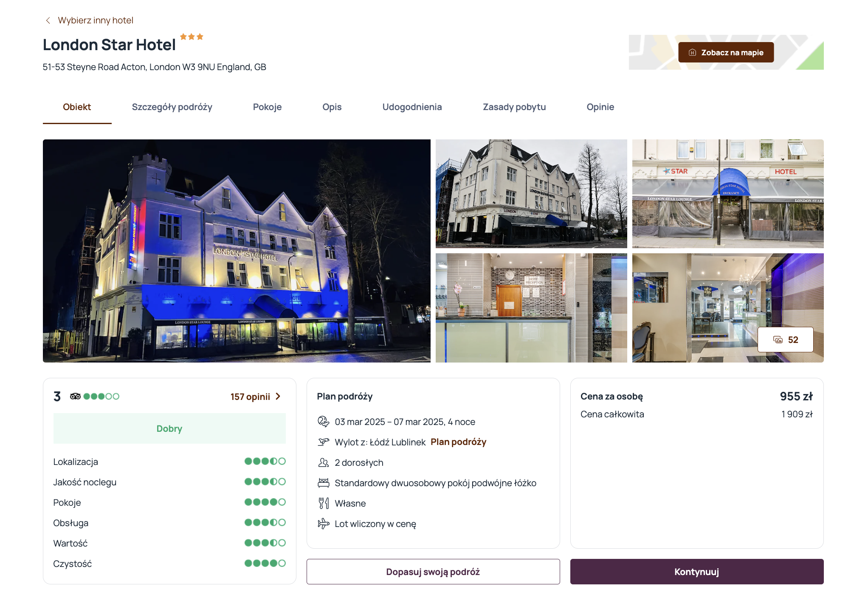The height and width of the screenshot is (595, 868).
Task: Open the 157 opinii reviews link
Action: click(250, 397)
